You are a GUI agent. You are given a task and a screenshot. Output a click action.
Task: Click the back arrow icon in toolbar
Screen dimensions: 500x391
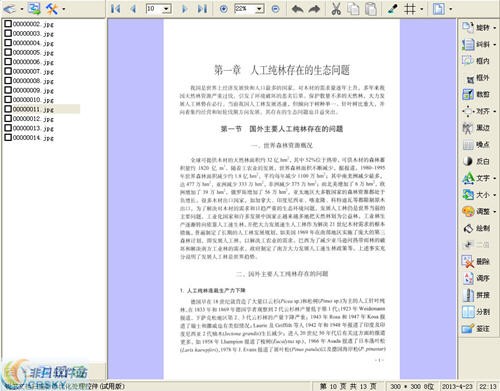(9, 9)
